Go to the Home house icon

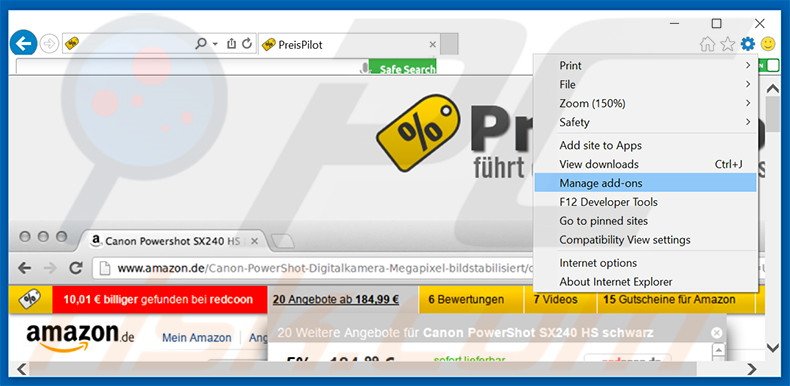pos(707,44)
